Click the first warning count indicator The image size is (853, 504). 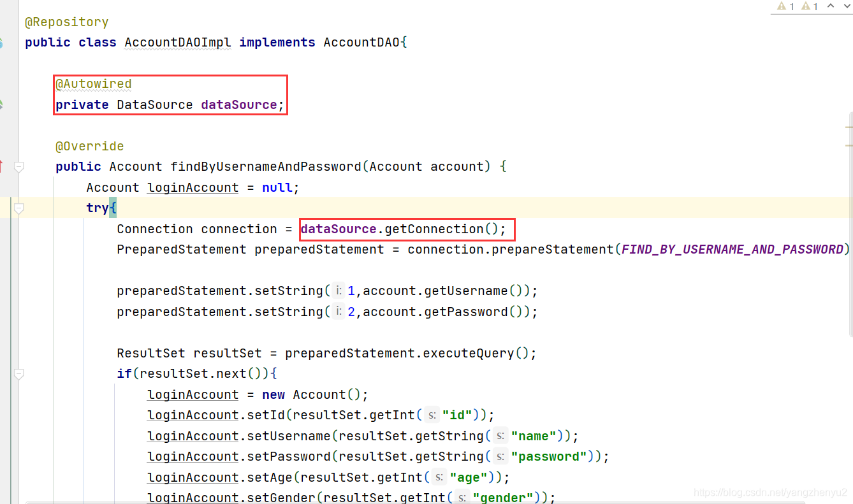pyautogui.click(x=785, y=6)
